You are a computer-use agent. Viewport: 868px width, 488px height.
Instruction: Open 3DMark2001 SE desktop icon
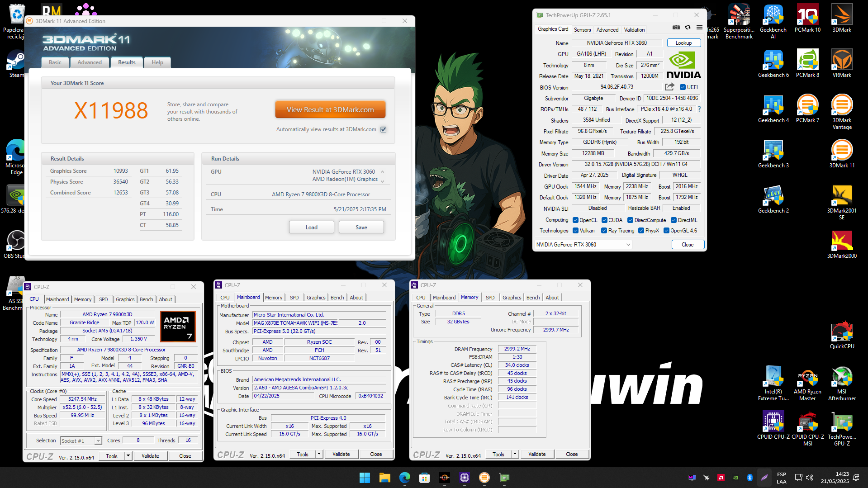click(x=842, y=202)
